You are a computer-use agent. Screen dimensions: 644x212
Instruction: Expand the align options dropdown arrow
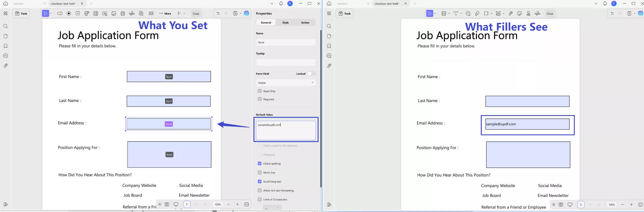184,13
